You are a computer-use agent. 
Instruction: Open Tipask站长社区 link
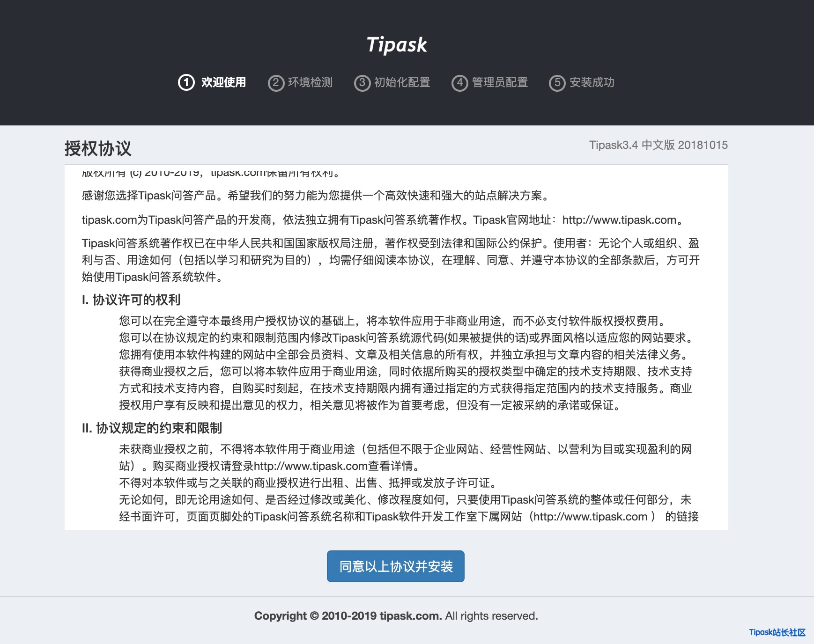click(x=777, y=632)
